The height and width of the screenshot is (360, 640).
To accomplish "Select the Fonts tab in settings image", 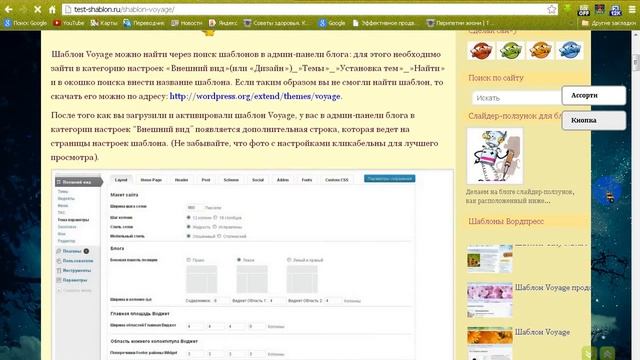I will [307, 180].
